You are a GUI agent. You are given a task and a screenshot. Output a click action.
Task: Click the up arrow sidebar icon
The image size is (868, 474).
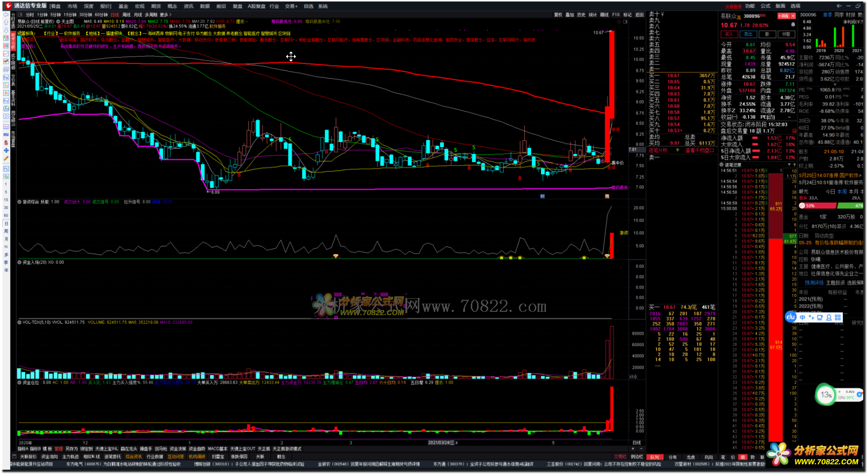(6, 22)
